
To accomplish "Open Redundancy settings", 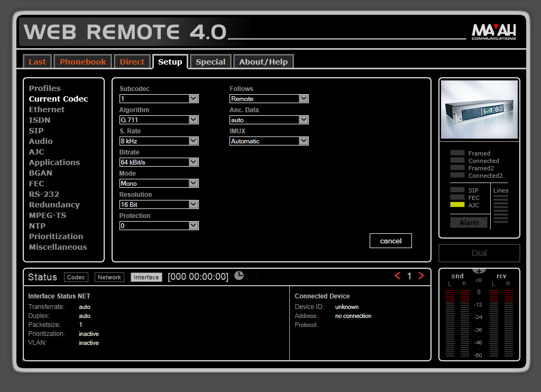I will (54, 205).
